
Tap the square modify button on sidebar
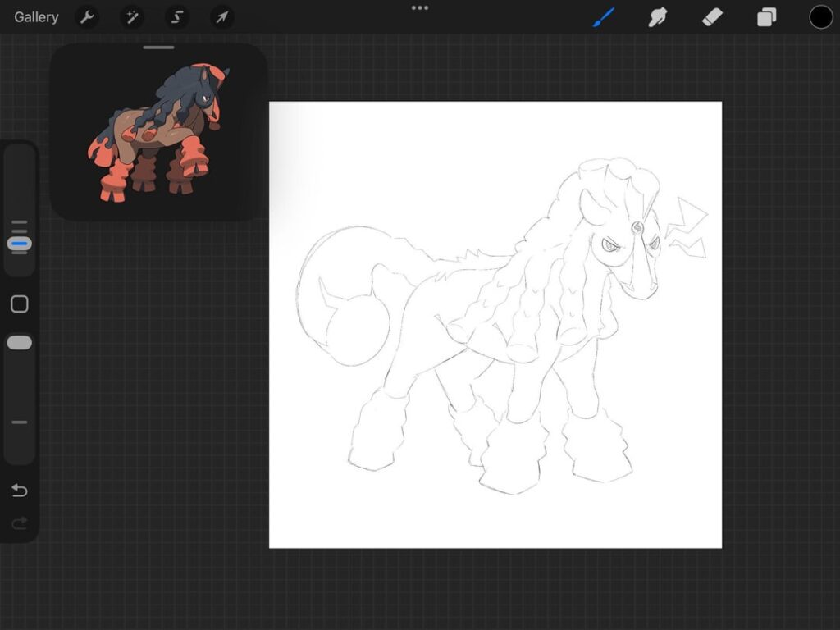[20, 304]
